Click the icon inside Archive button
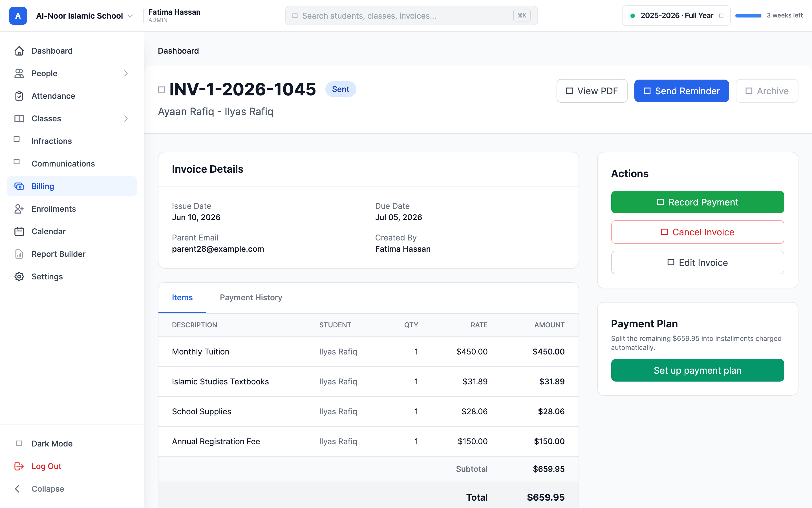The width and height of the screenshot is (812, 508). coord(749,91)
